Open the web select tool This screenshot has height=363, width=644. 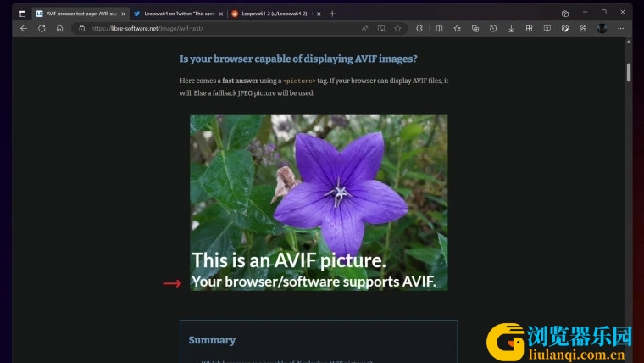pos(565,28)
